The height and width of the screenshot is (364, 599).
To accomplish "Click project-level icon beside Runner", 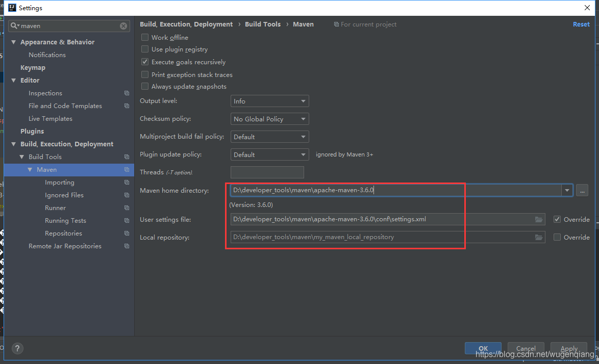I will pos(127,208).
